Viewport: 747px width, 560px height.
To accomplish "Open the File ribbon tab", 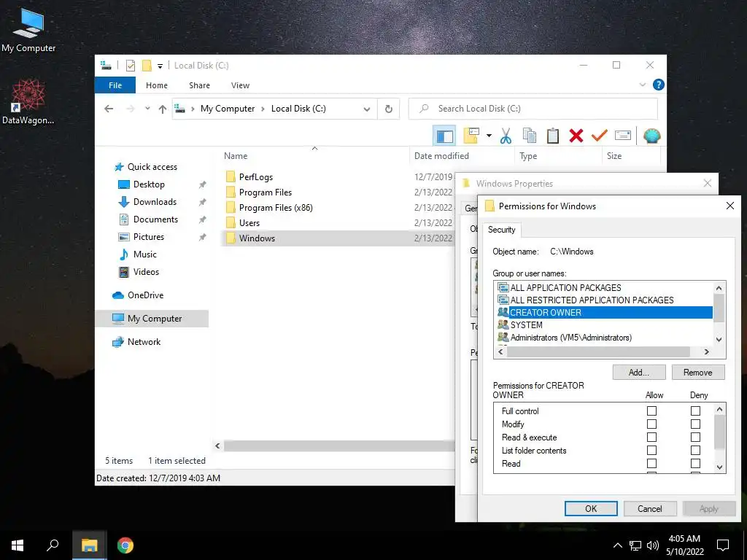I will [115, 85].
